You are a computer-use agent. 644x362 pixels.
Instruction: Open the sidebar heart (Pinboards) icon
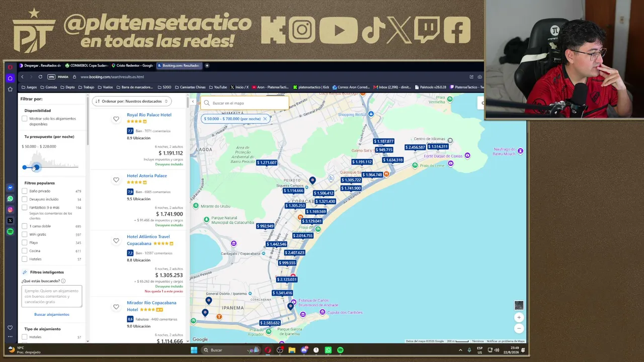tap(10, 327)
